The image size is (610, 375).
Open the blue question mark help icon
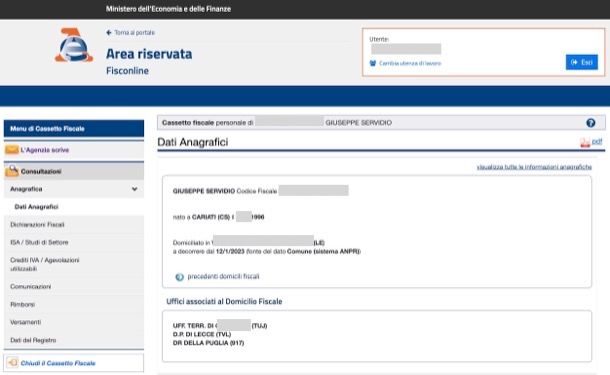click(x=591, y=123)
